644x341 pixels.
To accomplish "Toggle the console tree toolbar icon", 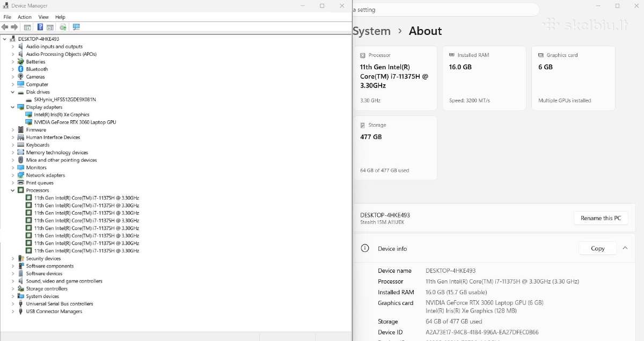I will 27,27.
